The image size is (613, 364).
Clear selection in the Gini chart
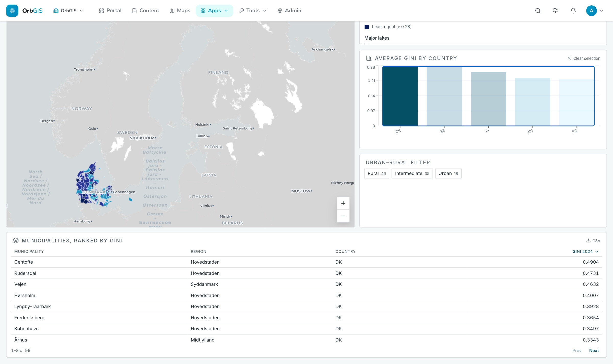point(584,58)
